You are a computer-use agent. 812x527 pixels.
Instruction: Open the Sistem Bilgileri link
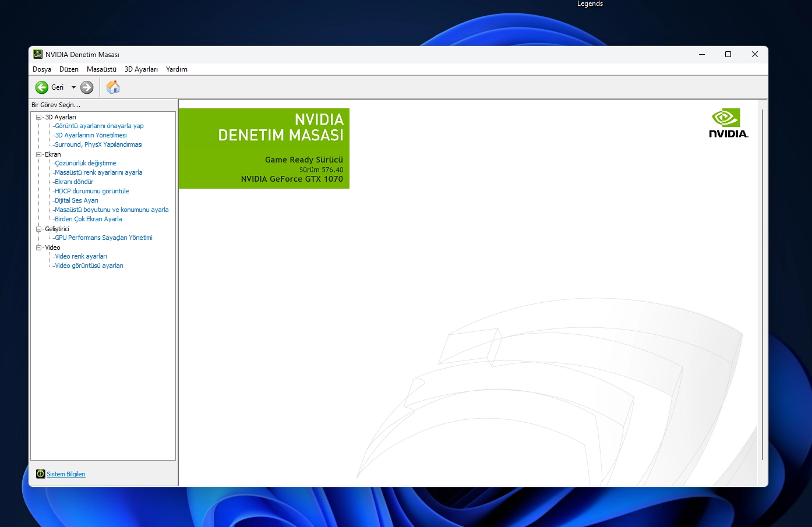(x=66, y=474)
